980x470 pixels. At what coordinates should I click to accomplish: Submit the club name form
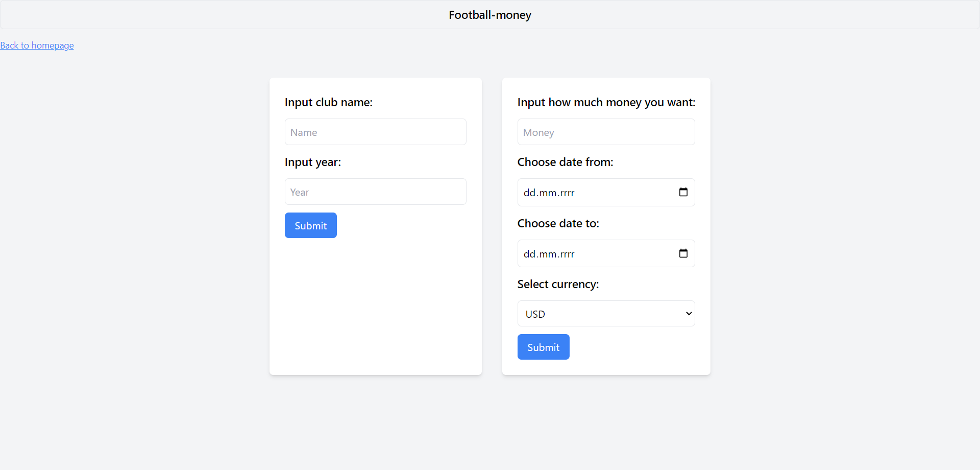310,225
